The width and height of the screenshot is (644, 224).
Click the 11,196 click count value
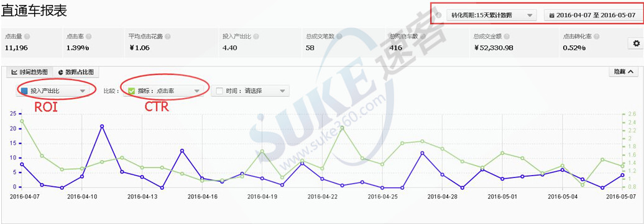coord(16,48)
